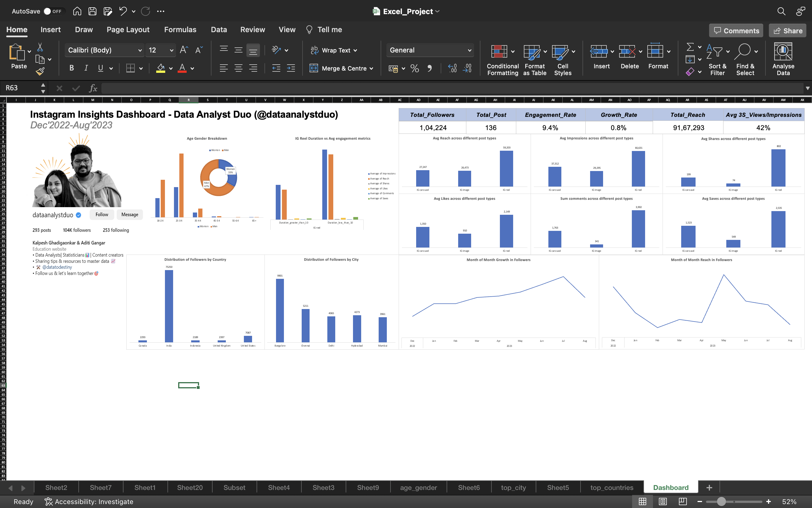
Task: Click the Home icon in title bar
Action: pyautogui.click(x=77, y=11)
